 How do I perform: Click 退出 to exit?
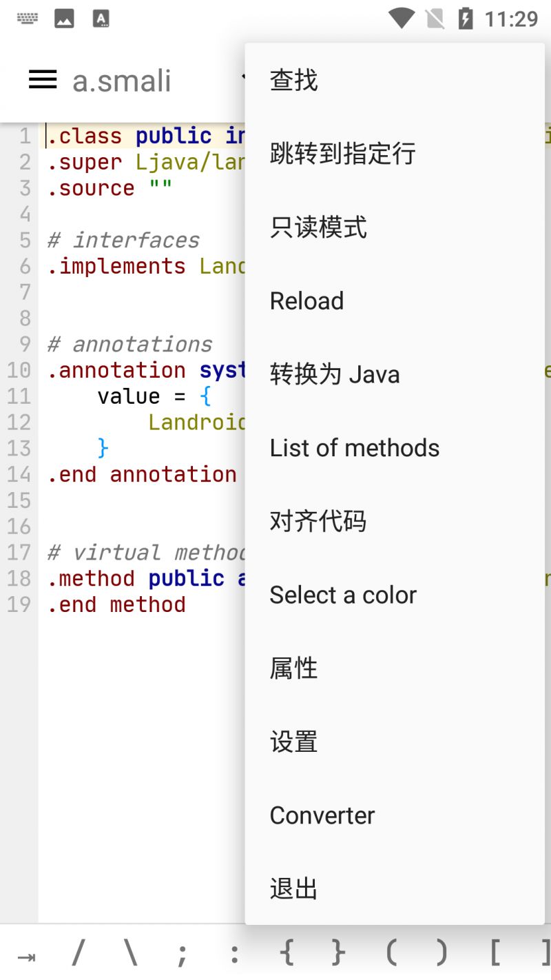[x=395, y=889]
